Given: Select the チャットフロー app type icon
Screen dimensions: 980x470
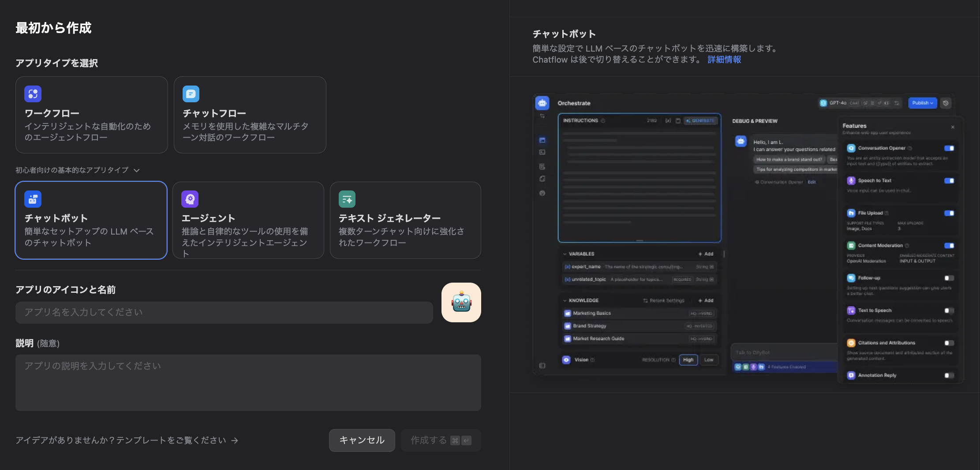Looking at the screenshot, I should (x=190, y=94).
